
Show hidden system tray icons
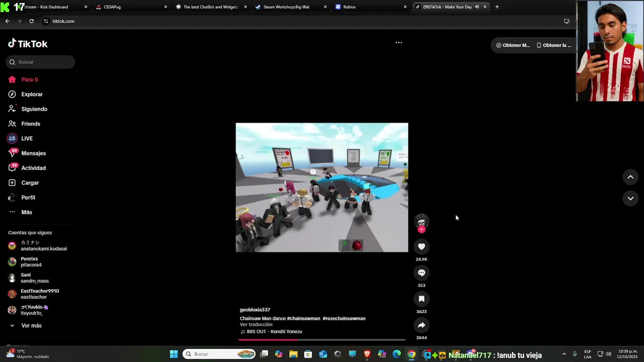pyautogui.click(x=564, y=354)
